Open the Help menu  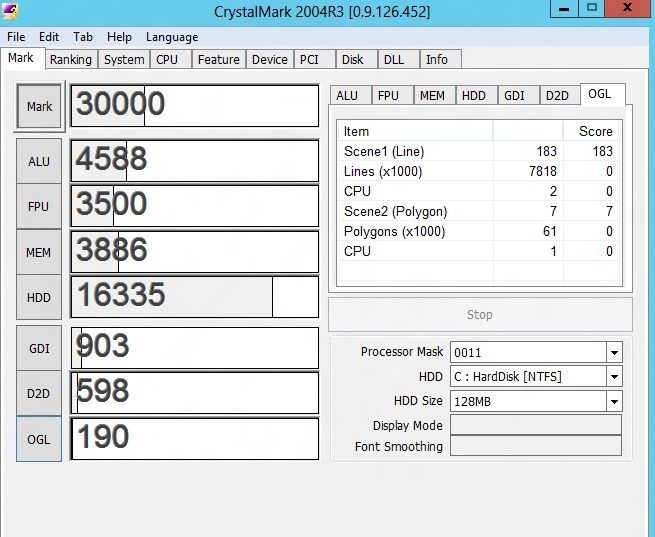pos(119,37)
